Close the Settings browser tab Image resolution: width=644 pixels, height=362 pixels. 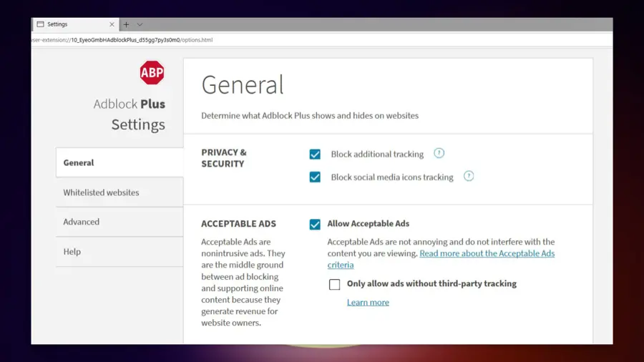[112, 24]
